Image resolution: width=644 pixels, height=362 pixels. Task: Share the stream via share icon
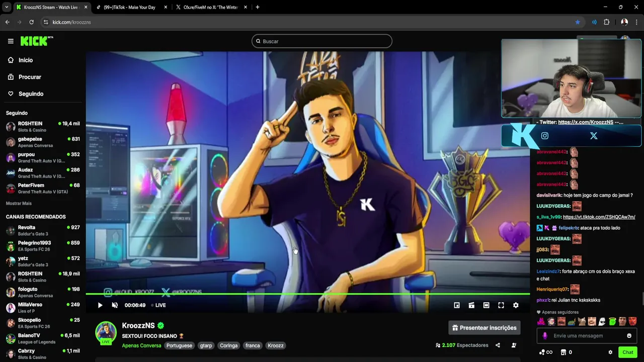tap(498, 345)
